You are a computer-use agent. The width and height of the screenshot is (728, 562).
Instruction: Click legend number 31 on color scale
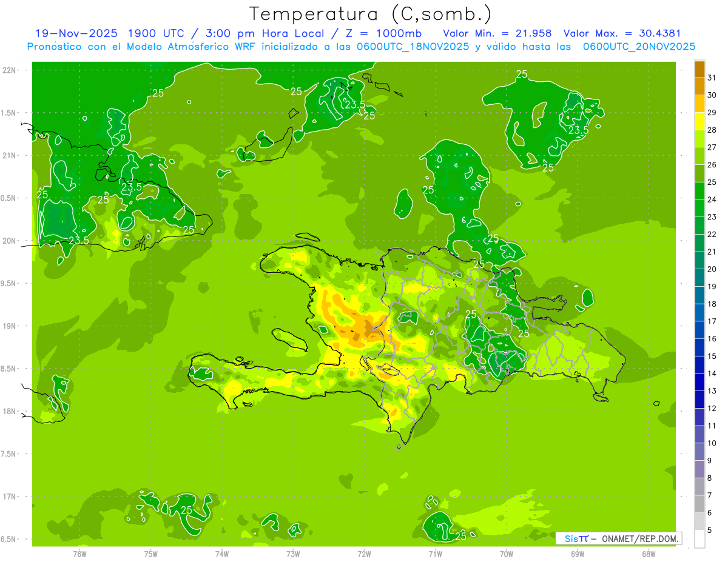pyautogui.click(x=712, y=78)
